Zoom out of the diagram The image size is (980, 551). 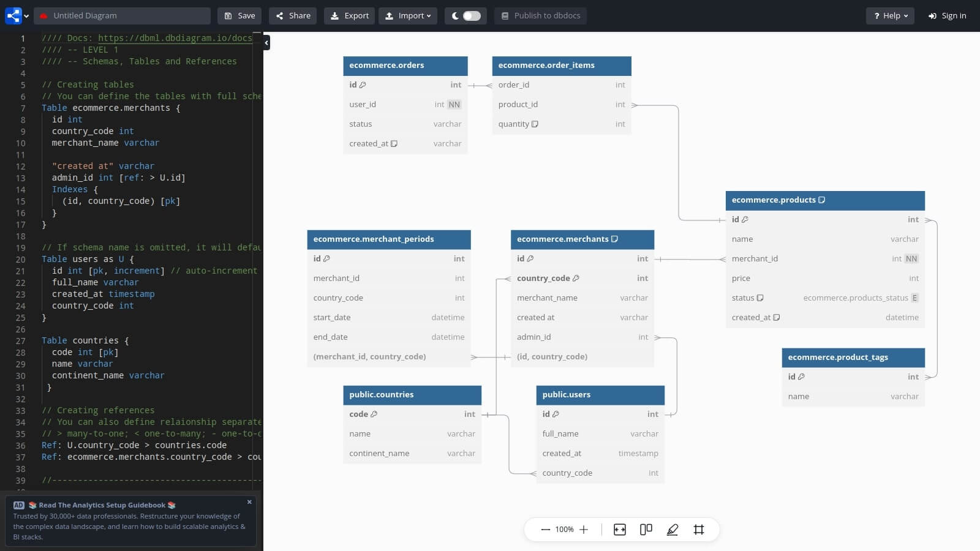(545, 530)
